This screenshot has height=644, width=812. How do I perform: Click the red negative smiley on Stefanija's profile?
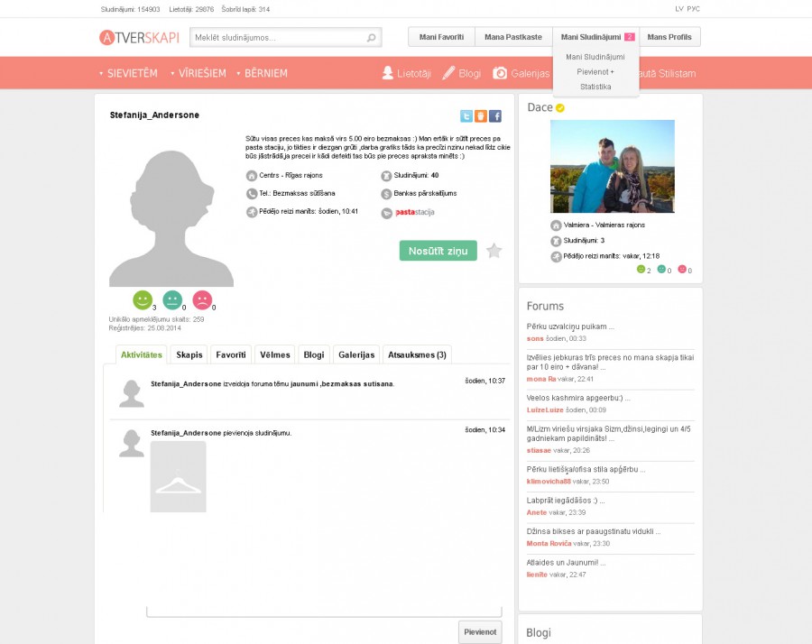pyautogui.click(x=202, y=299)
